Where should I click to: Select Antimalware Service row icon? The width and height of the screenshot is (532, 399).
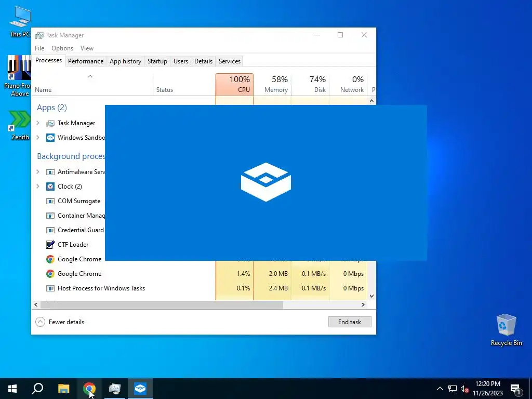click(50, 172)
